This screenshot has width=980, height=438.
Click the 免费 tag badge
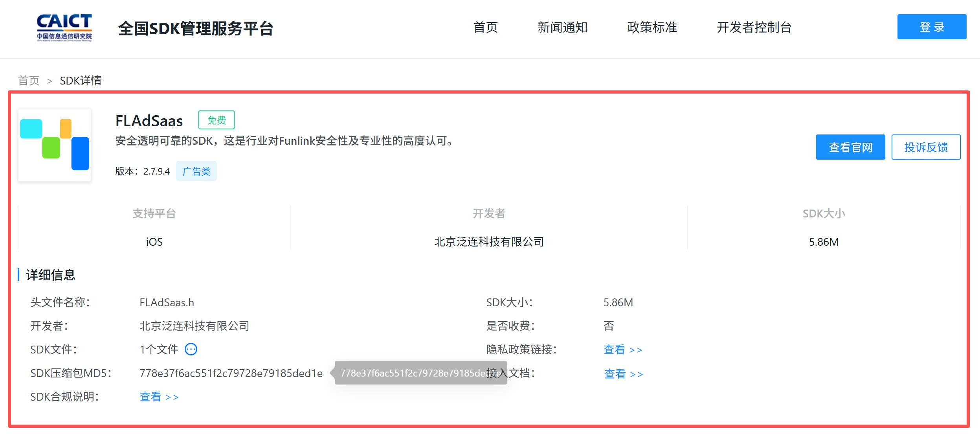(x=217, y=120)
